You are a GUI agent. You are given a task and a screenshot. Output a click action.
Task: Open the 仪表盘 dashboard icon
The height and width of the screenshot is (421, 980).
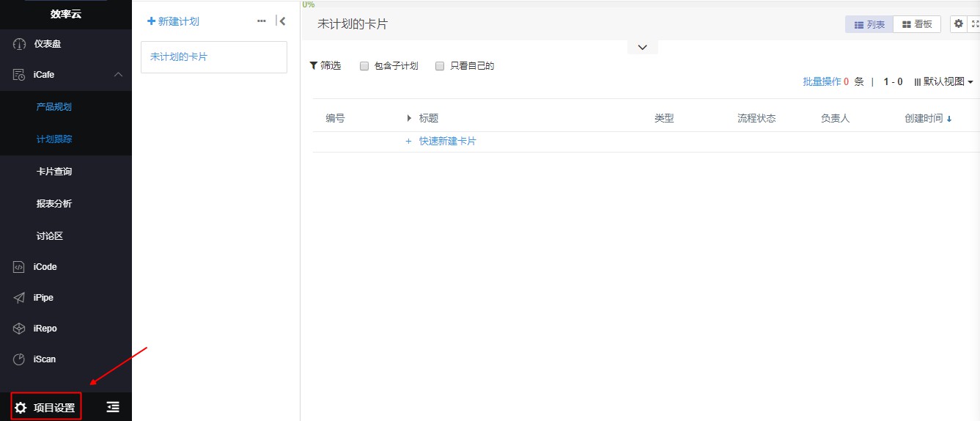19,44
